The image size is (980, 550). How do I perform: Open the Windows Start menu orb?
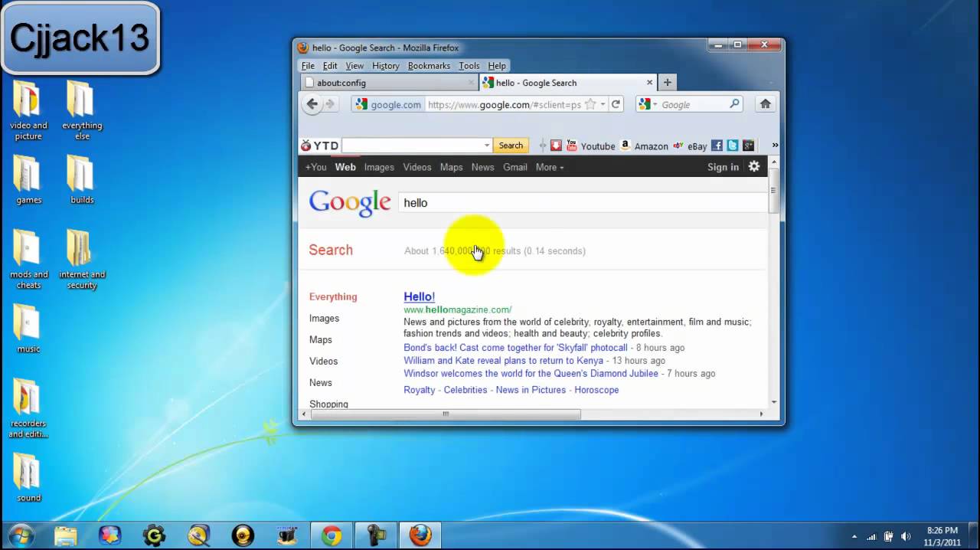tap(21, 535)
